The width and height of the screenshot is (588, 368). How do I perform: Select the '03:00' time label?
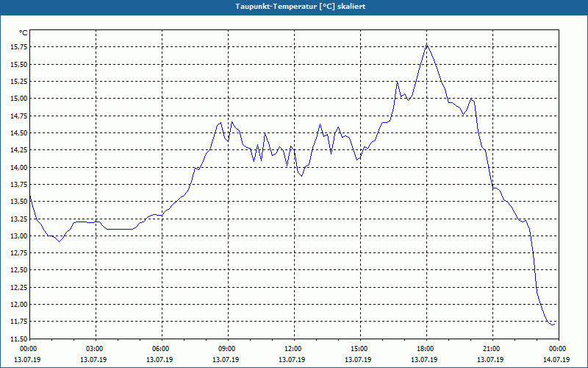95,349
